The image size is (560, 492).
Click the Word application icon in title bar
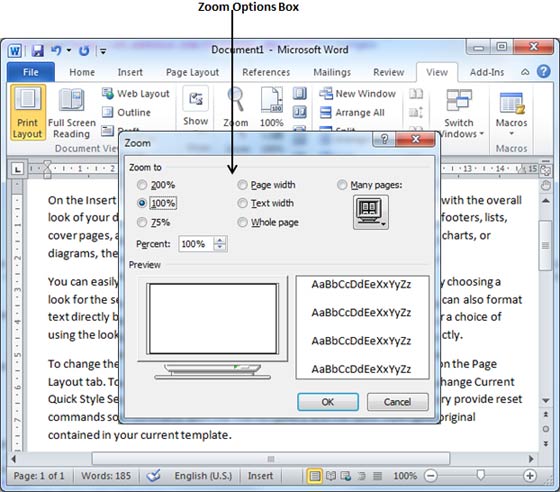pyautogui.click(x=15, y=51)
